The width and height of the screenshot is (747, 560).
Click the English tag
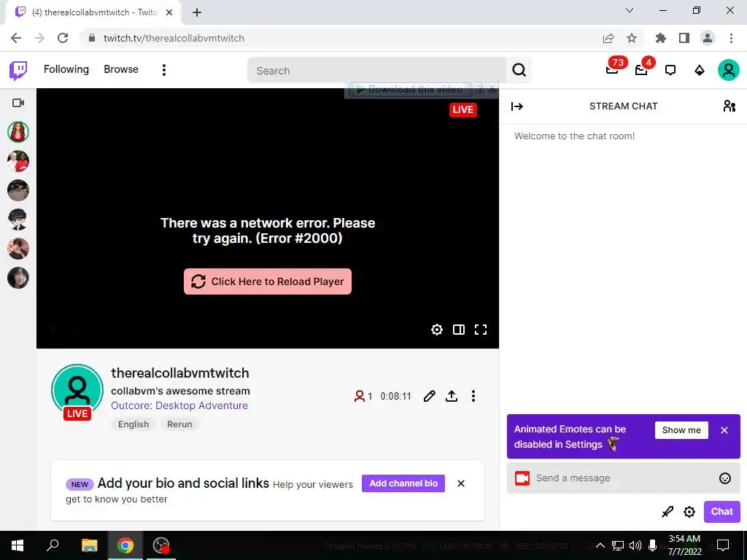(x=133, y=424)
